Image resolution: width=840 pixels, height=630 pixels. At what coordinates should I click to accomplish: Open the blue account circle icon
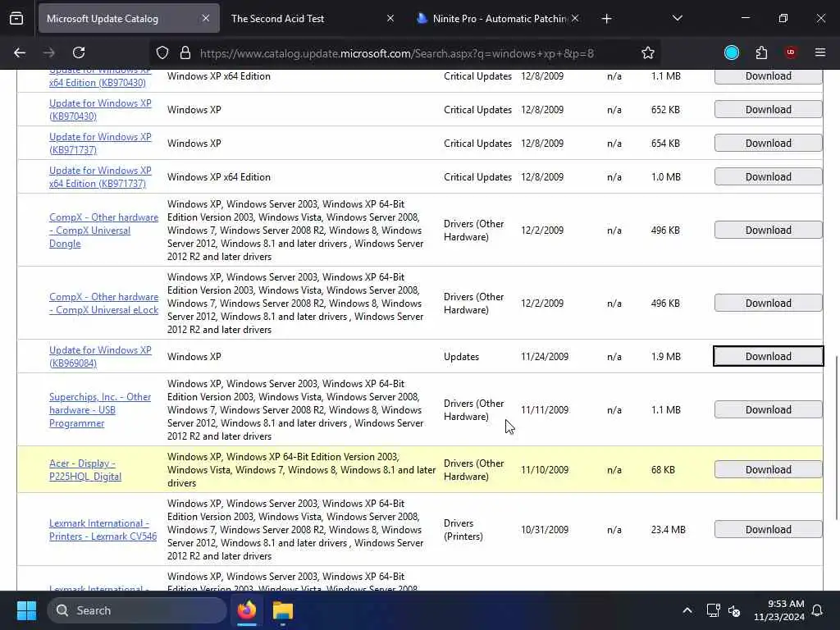pos(731,52)
